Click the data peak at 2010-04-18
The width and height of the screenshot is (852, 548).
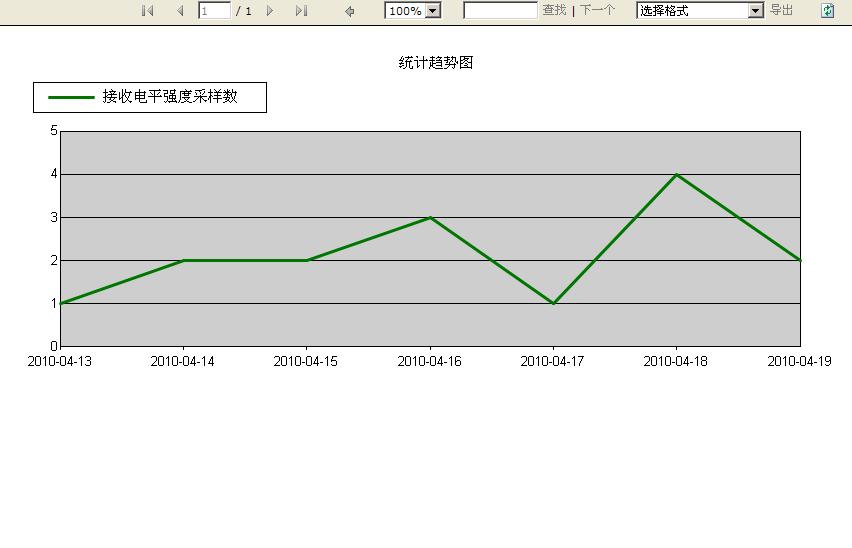coord(676,174)
